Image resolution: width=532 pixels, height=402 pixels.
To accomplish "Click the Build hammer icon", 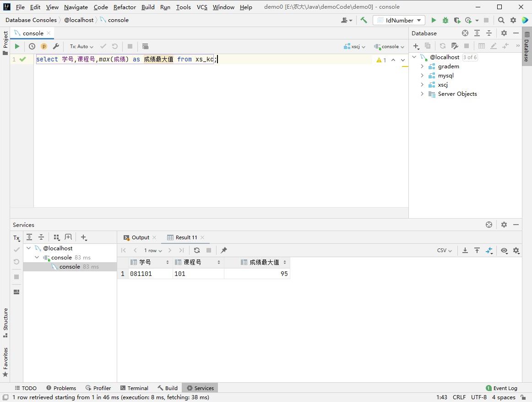I will [x=364, y=20].
